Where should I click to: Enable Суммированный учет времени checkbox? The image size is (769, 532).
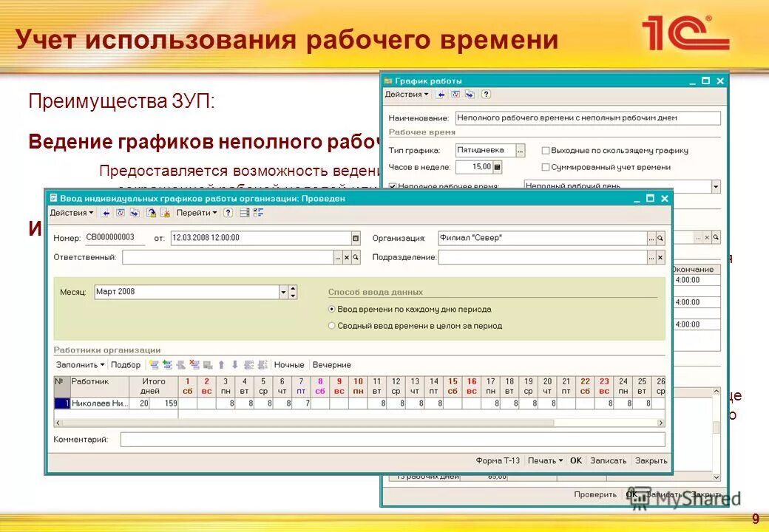pyautogui.click(x=545, y=166)
